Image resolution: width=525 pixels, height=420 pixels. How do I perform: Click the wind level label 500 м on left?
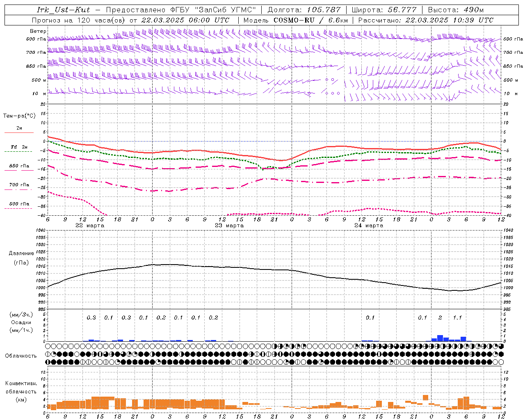39,80
